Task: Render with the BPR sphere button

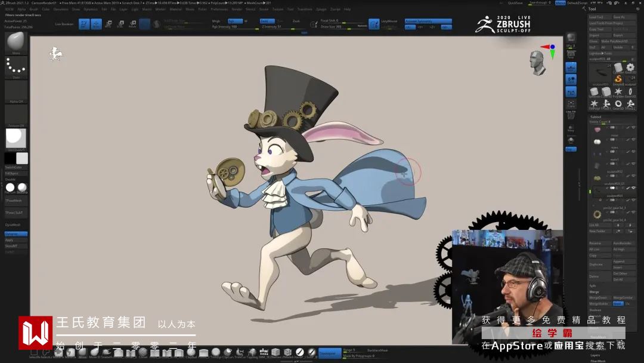Action: [x=571, y=38]
